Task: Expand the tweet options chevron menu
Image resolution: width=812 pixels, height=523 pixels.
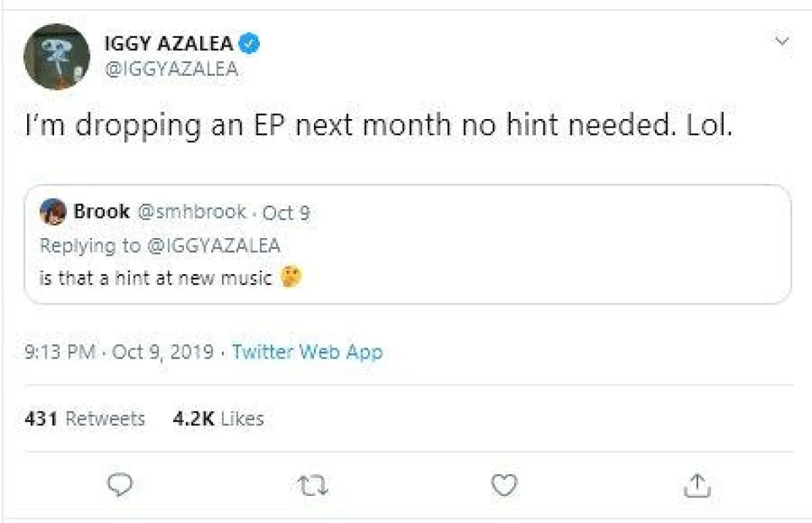Action: [x=782, y=42]
